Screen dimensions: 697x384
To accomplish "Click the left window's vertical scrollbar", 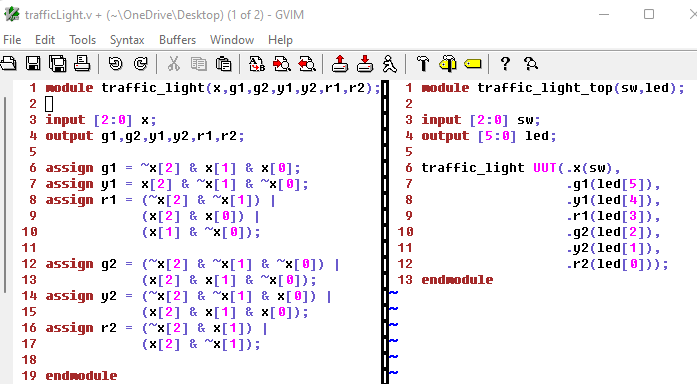I will 5,196.
